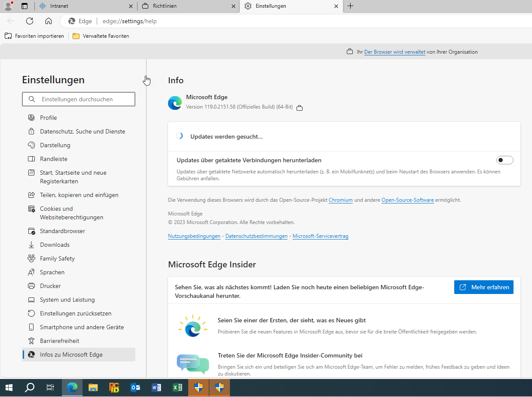Click the first shield icon on taskbar
The height and width of the screenshot is (397, 532).
point(199,388)
